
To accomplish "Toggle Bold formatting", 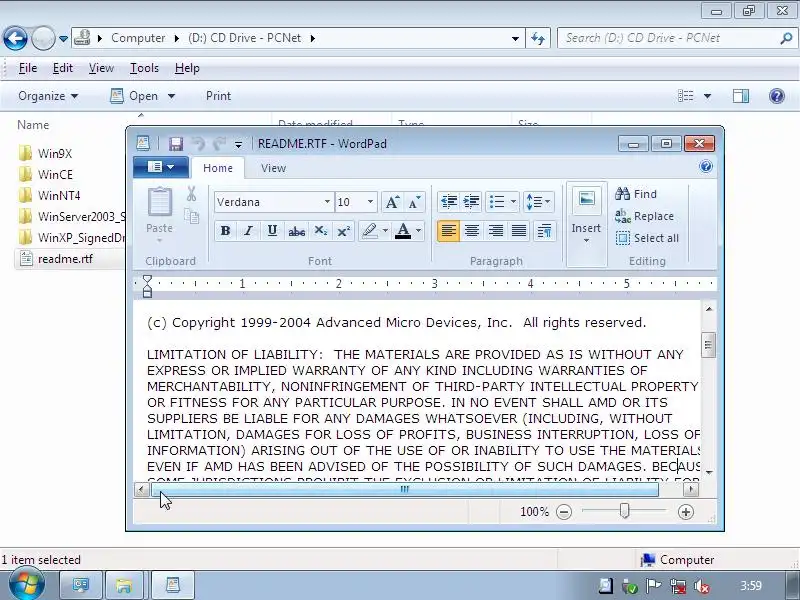I will click(x=225, y=231).
